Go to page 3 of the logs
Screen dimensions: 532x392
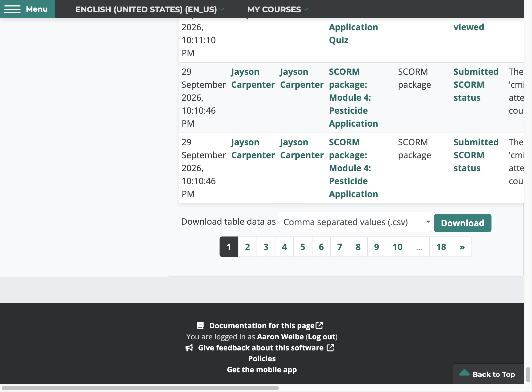[266, 247]
